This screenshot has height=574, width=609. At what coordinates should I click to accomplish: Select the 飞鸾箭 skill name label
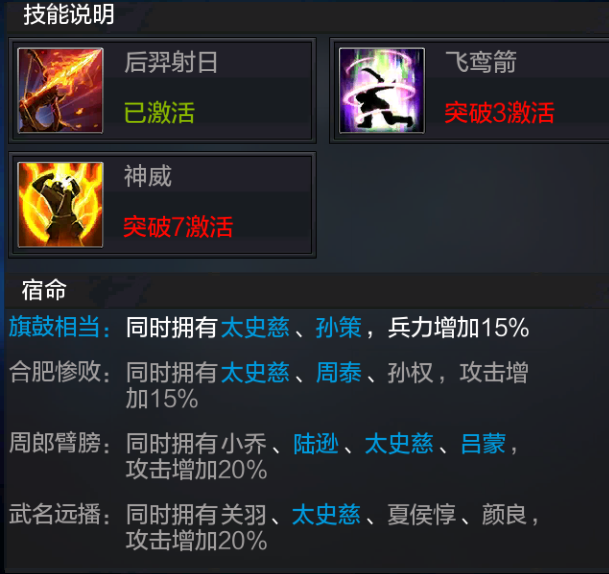480,62
